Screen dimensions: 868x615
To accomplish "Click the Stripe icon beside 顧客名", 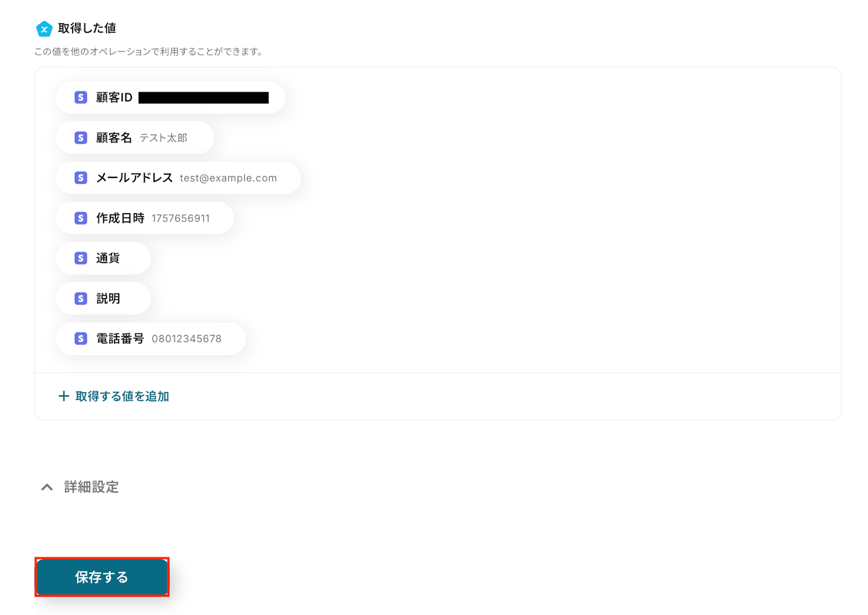I will tap(81, 138).
